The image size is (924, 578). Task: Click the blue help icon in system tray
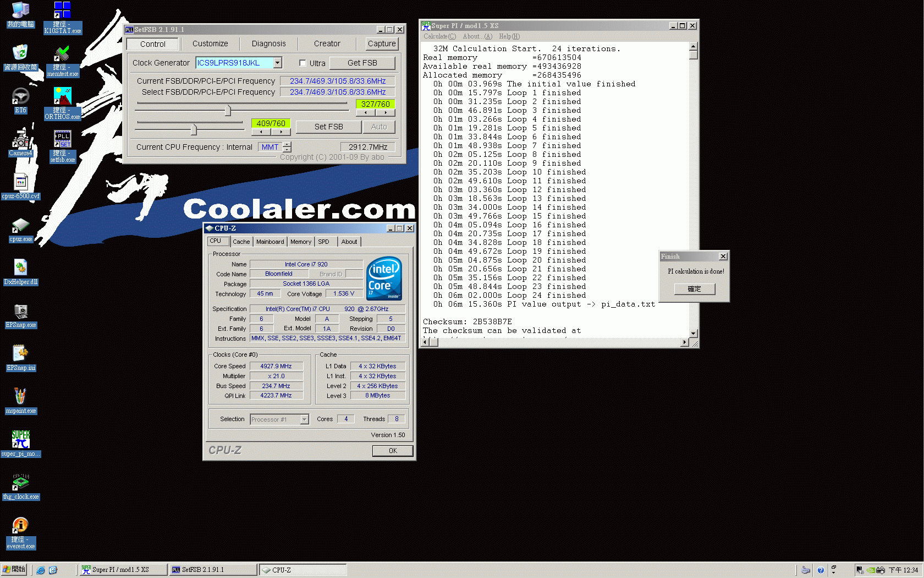pos(821,570)
